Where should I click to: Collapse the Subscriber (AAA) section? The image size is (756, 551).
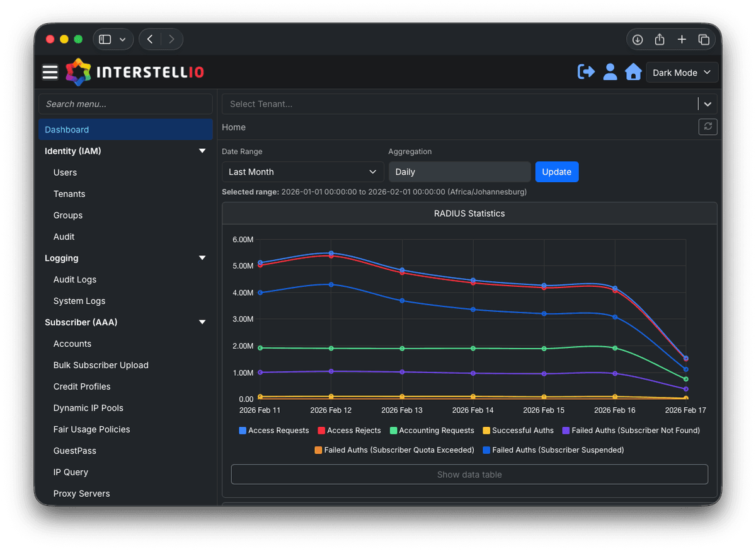[202, 322]
